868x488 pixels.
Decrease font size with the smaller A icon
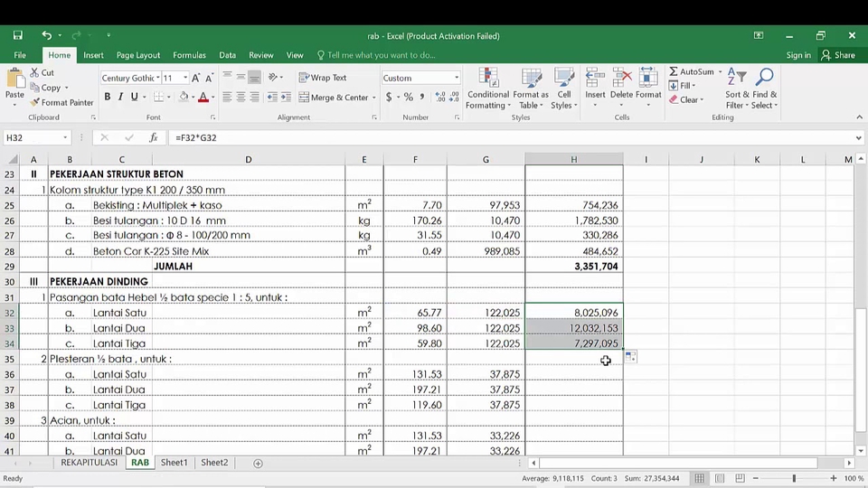[x=209, y=78]
